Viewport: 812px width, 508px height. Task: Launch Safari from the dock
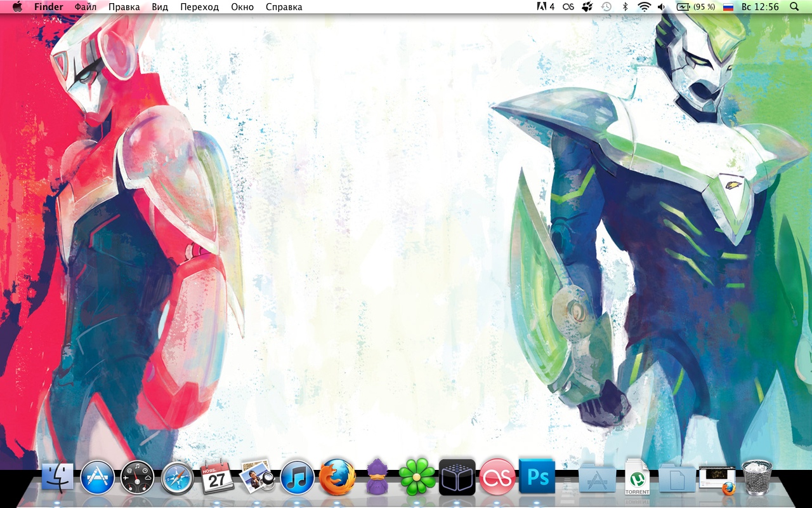coord(177,478)
